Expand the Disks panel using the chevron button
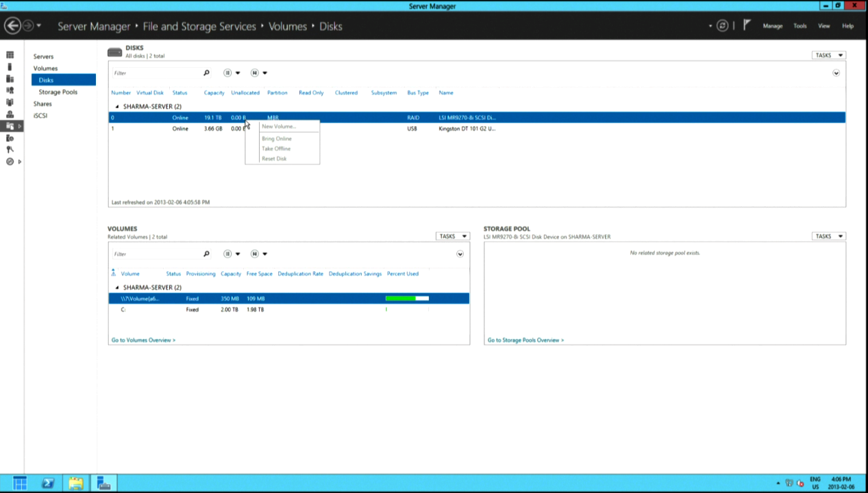 [x=836, y=73]
